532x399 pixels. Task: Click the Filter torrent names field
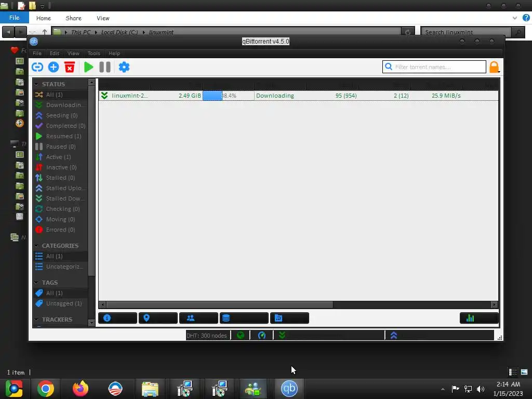[x=434, y=67]
